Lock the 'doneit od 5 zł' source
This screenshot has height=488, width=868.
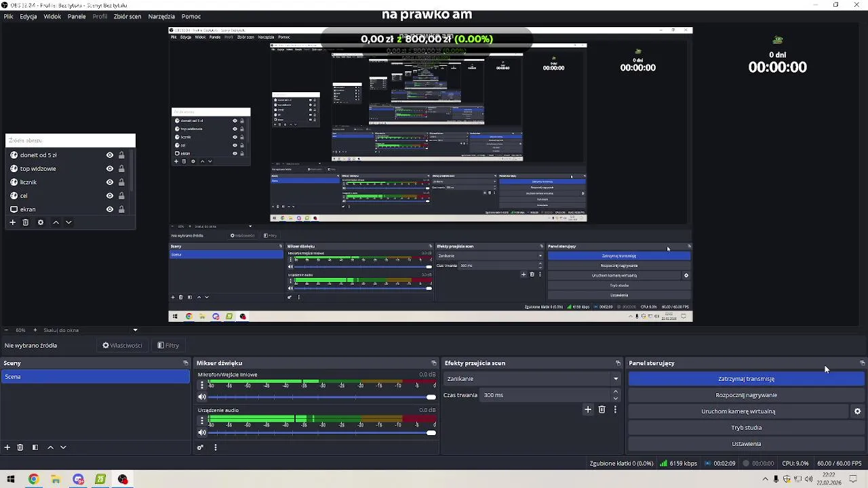pyautogui.click(x=121, y=155)
